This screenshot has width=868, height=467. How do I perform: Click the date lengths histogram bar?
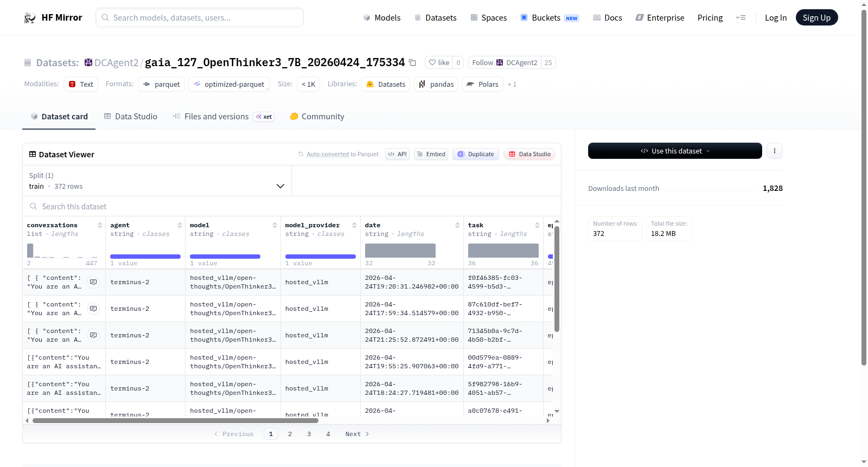(x=400, y=251)
